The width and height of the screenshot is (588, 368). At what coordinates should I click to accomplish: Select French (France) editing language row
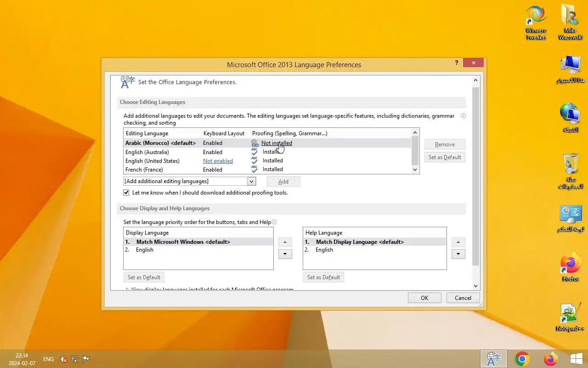pos(267,169)
